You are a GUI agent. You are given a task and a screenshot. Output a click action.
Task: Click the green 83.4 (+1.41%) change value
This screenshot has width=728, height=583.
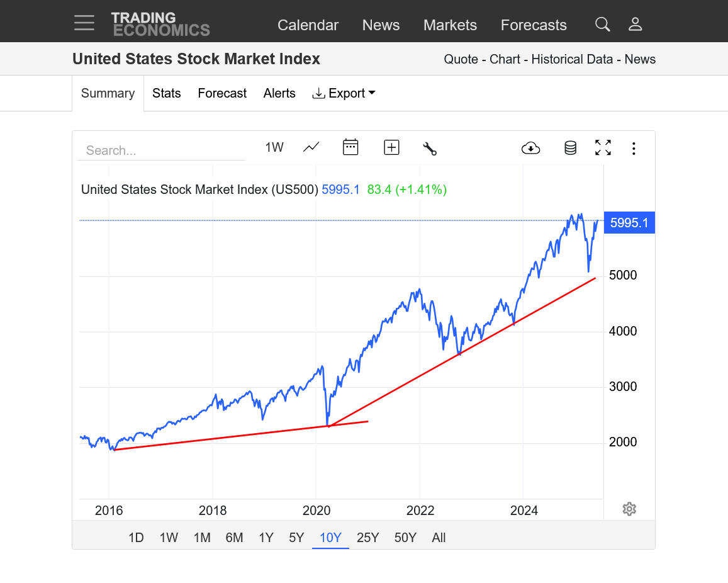406,190
